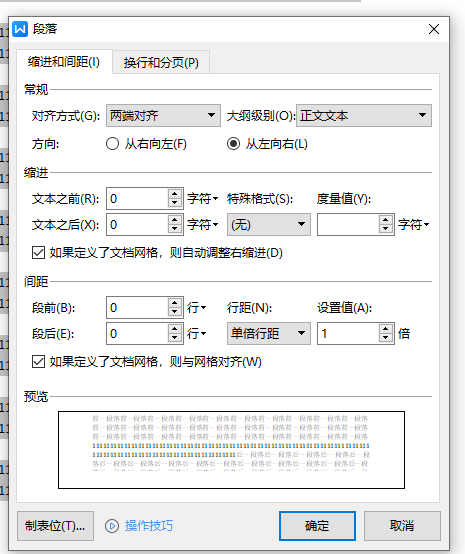Click the 设置值(A) input field
465x554 pixels.
click(348, 334)
